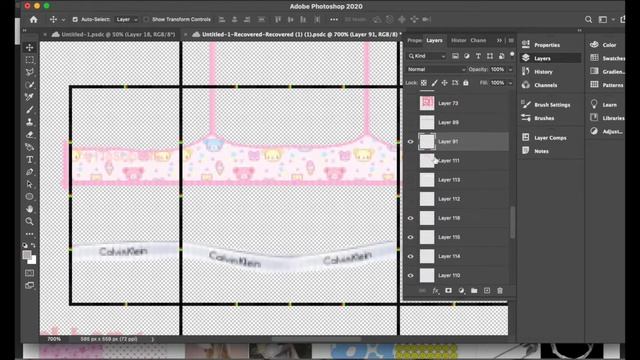This screenshot has width=640, height=360.
Task: Hide Layer 91 with eye icon
Action: pyautogui.click(x=411, y=142)
